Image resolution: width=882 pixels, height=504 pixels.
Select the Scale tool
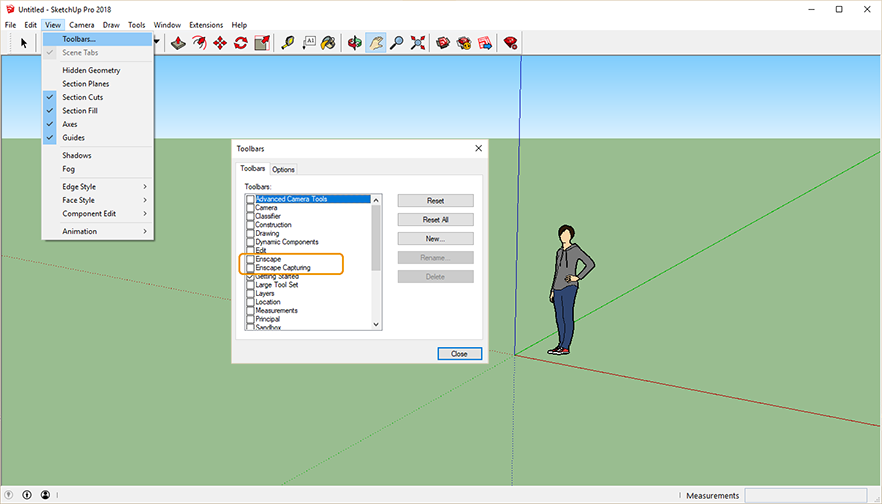(262, 43)
